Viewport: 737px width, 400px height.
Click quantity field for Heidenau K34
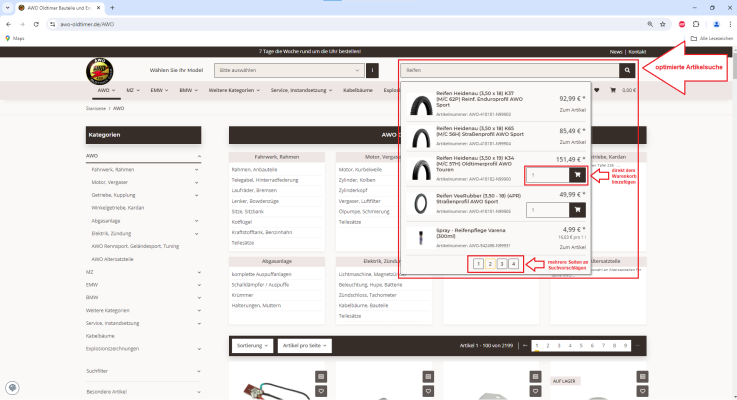point(548,175)
